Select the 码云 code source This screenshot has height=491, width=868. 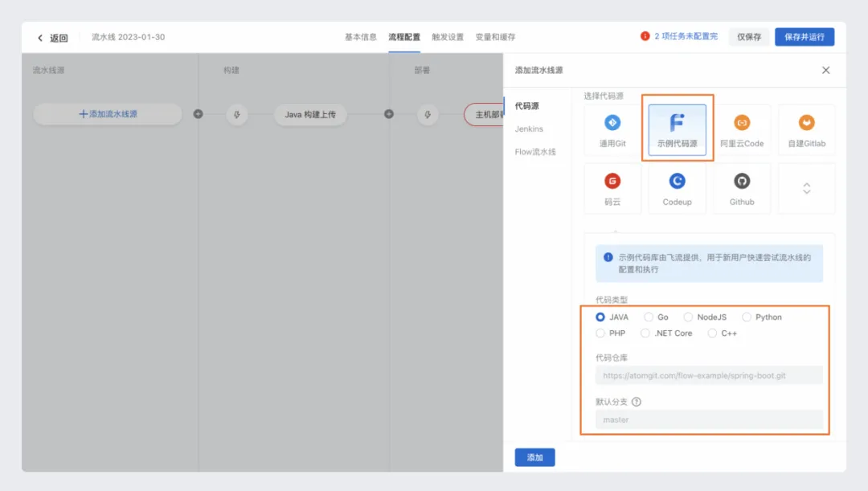[x=612, y=188]
